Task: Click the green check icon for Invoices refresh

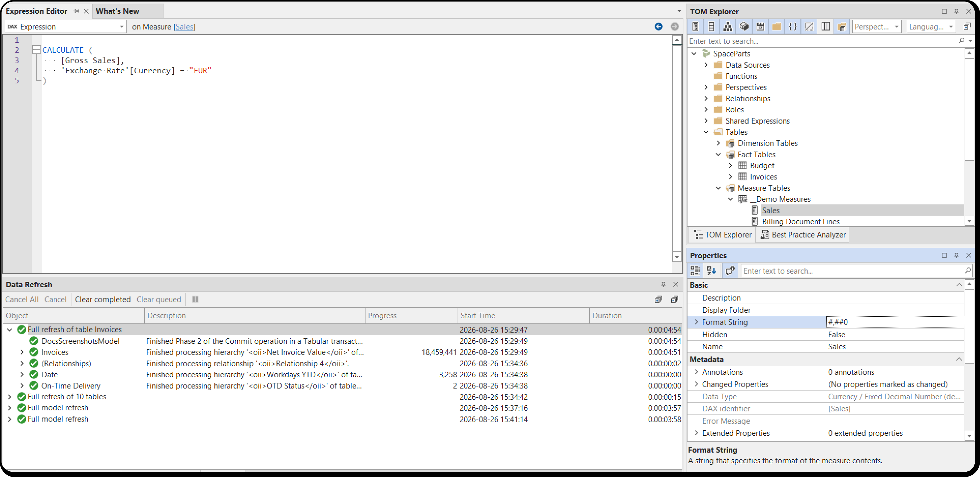Action: tap(34, 352)
